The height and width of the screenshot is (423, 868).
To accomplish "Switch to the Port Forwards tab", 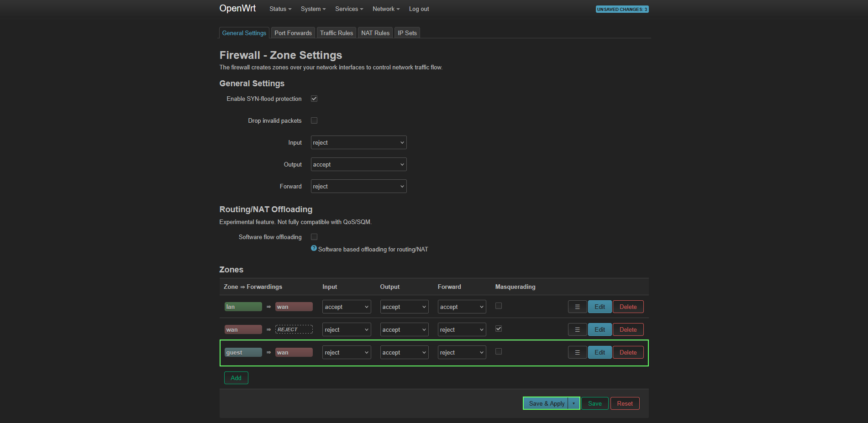I will [x=293, y=33].
